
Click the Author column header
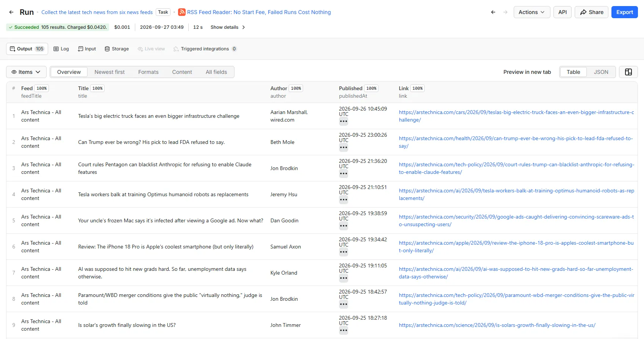tap(279, 88)
